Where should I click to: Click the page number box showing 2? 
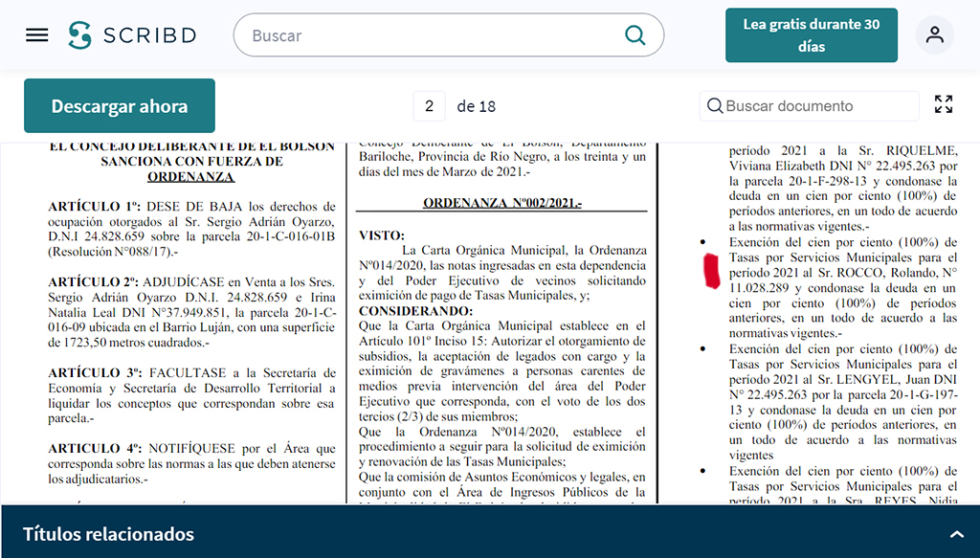click(429, 106)
